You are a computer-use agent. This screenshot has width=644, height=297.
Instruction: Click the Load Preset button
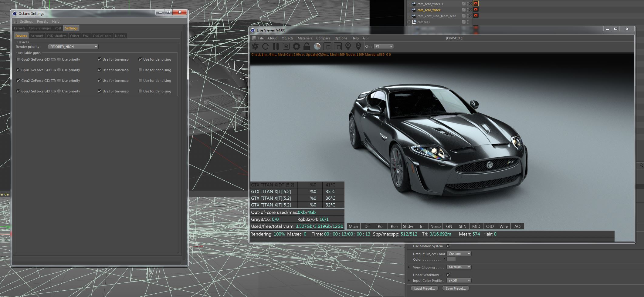tap(424, 288)
